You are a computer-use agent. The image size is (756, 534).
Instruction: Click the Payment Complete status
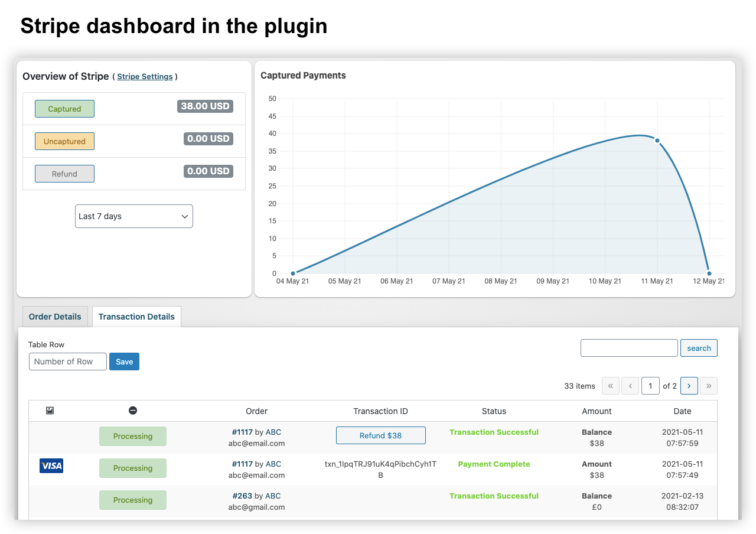(494, 464)
